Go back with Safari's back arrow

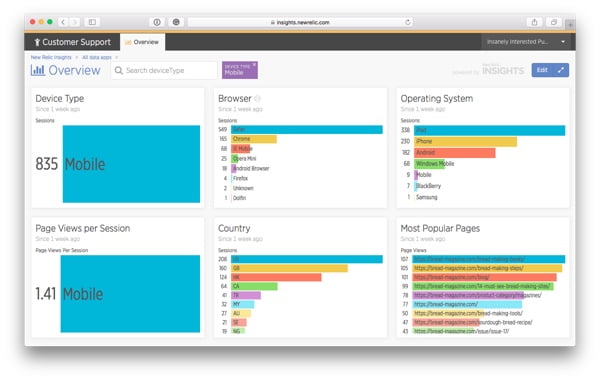click(x=63, y=22)
